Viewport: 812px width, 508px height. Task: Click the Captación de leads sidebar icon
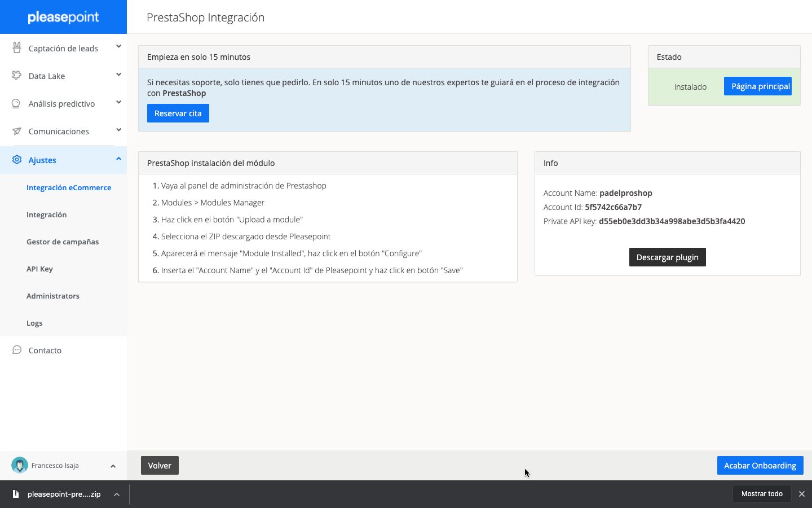pyautogui.click(x=17, y=48)
